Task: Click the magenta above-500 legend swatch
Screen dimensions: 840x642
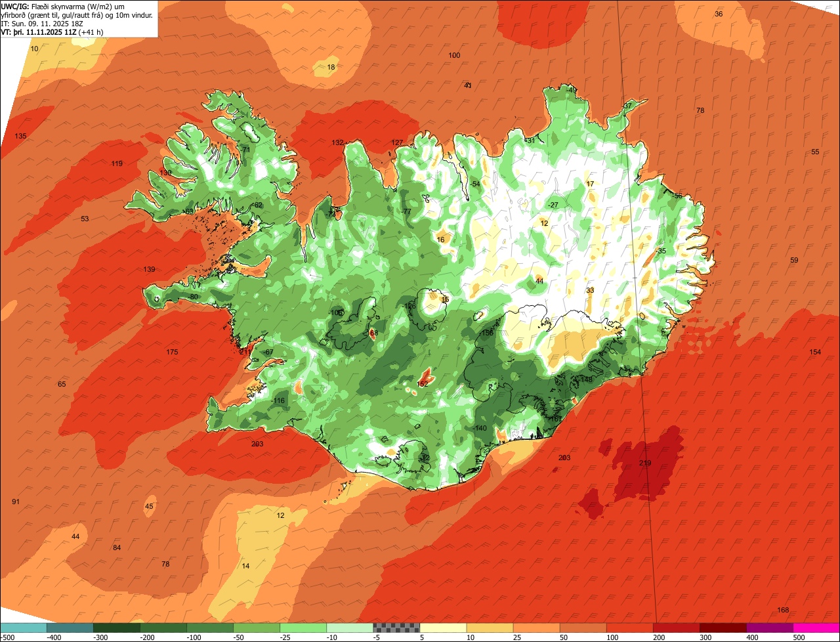Action: coord(816,628)
